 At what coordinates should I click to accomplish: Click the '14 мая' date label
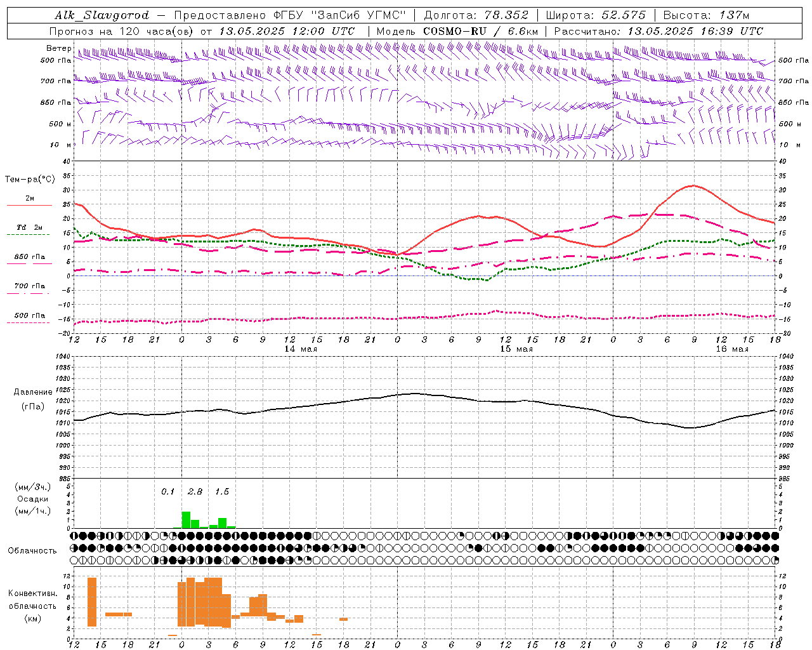301,349
